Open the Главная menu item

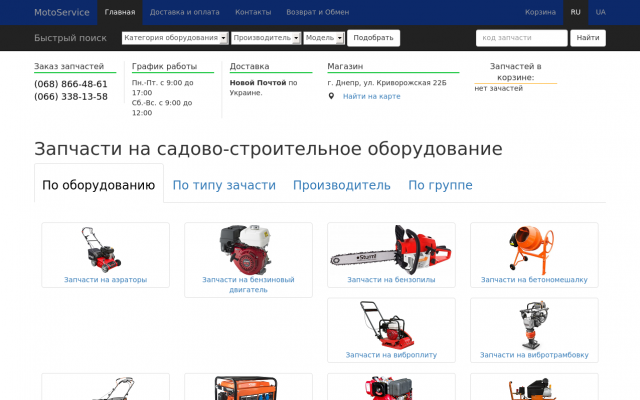(x=120, y=12)
